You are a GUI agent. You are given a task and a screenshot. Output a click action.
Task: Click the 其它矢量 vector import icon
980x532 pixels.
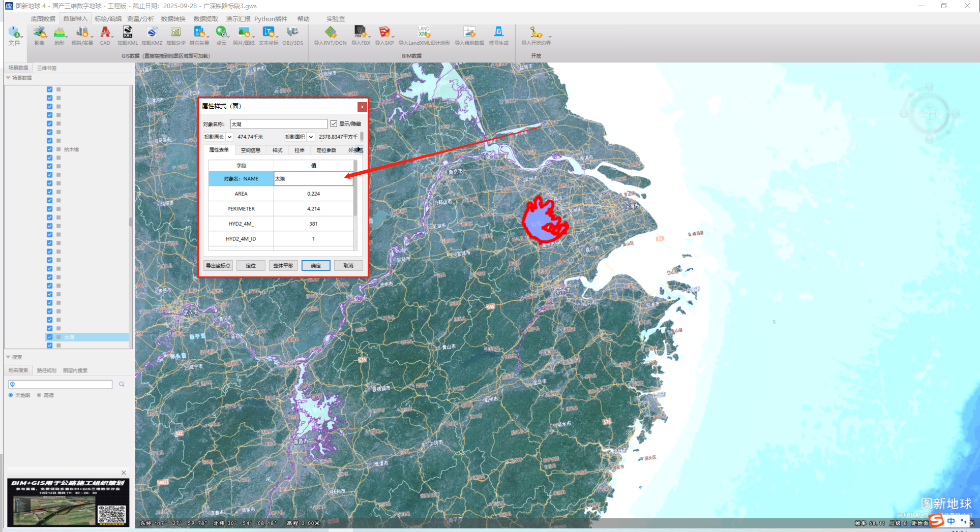[x=199, y=33]
